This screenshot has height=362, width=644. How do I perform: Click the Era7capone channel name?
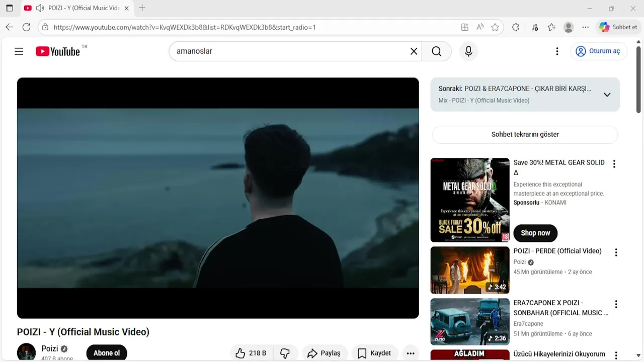point(528,324)
